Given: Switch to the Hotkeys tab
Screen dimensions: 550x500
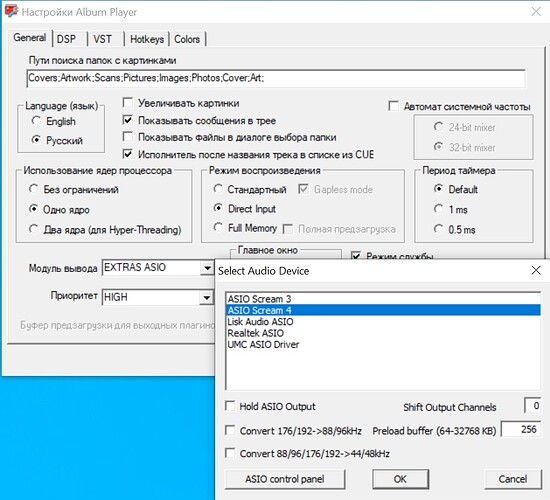Looking at the screenshot, I should click(x=147, y=39).
